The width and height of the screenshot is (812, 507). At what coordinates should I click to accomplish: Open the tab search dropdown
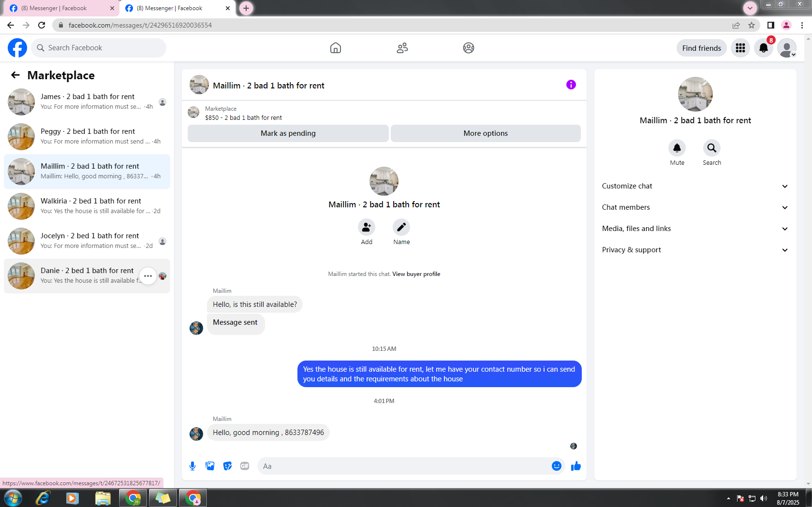750,8
